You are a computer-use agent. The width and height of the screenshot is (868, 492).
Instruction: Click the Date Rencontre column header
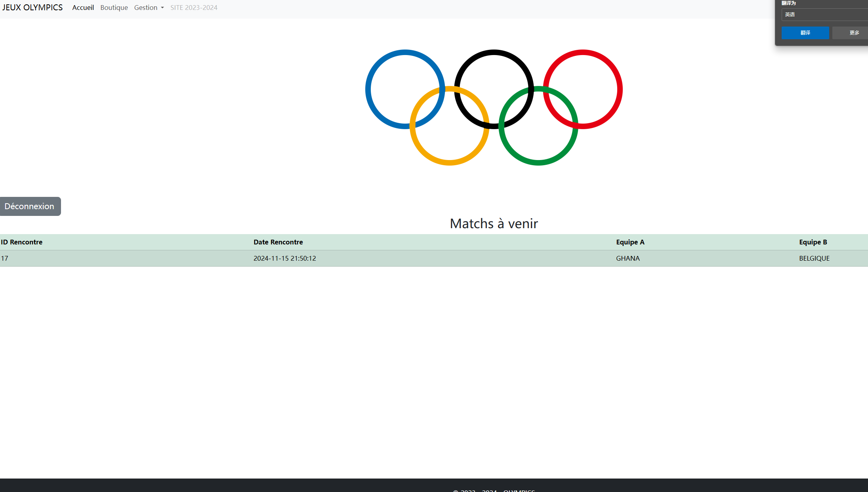[278, 242]
